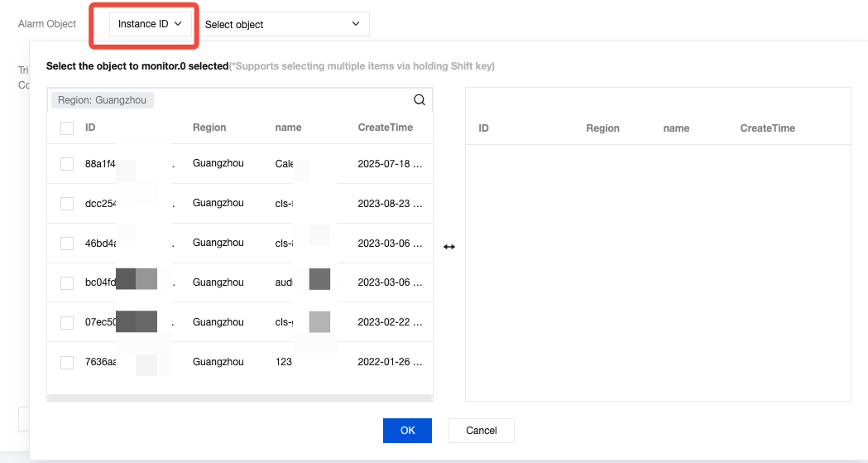Expand the Select object dropdown
868x463 pixels.
282,25
